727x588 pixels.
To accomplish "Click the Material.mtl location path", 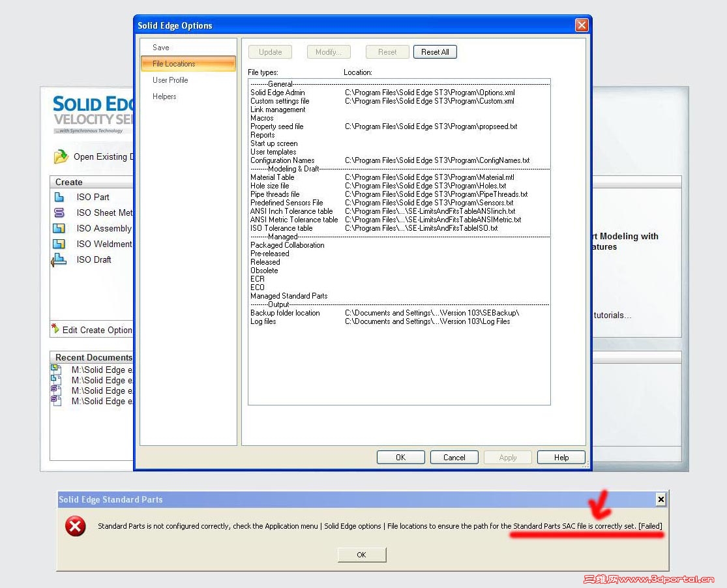I will 429,177.
